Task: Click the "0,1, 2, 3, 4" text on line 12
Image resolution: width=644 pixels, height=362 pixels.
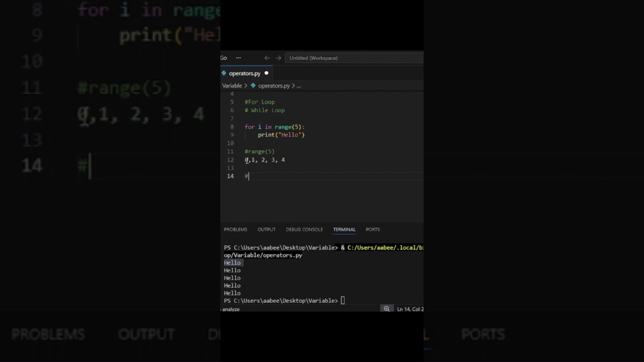Action: [265, 160]
